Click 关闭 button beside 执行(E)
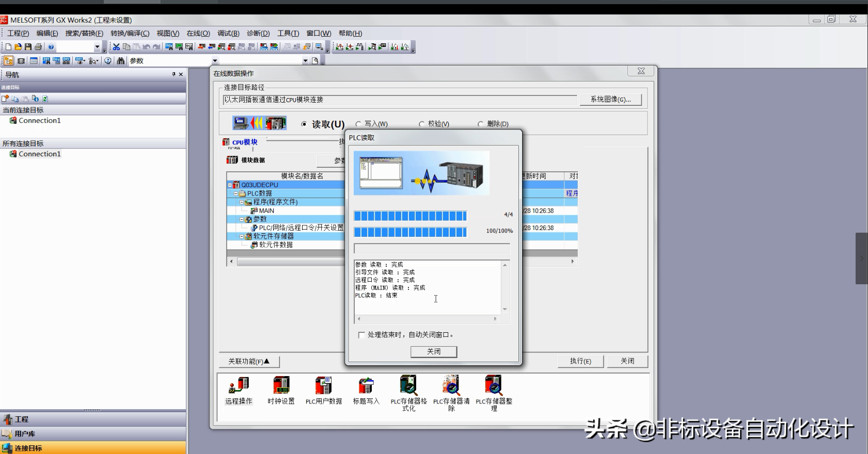Viewport: 868px width, 454px height. pos(627,361)
